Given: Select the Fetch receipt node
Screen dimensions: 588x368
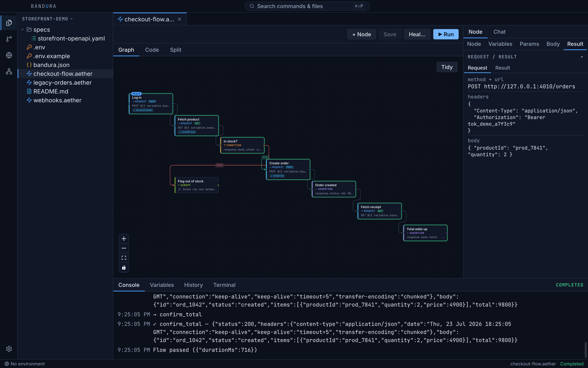Looking at the screenshot, I should point(380,211).
